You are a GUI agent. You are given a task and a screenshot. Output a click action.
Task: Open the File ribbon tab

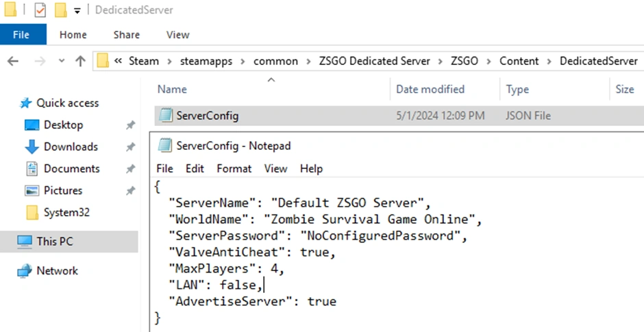click(21, 34)
